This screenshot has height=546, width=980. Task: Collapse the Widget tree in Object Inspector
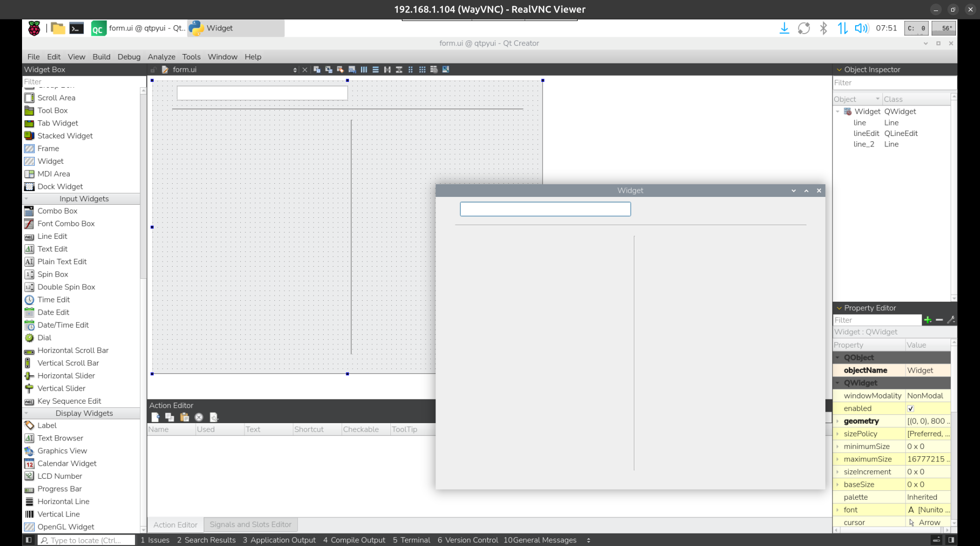(838, 111)
